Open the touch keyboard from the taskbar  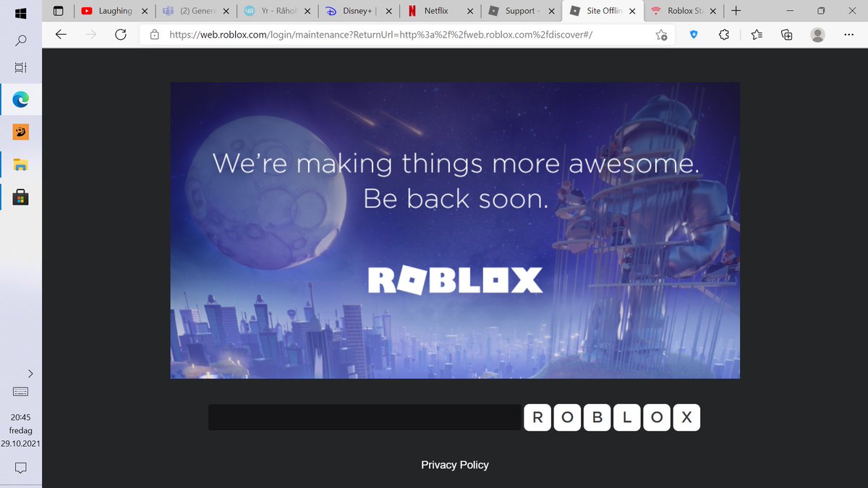point(20,391)
